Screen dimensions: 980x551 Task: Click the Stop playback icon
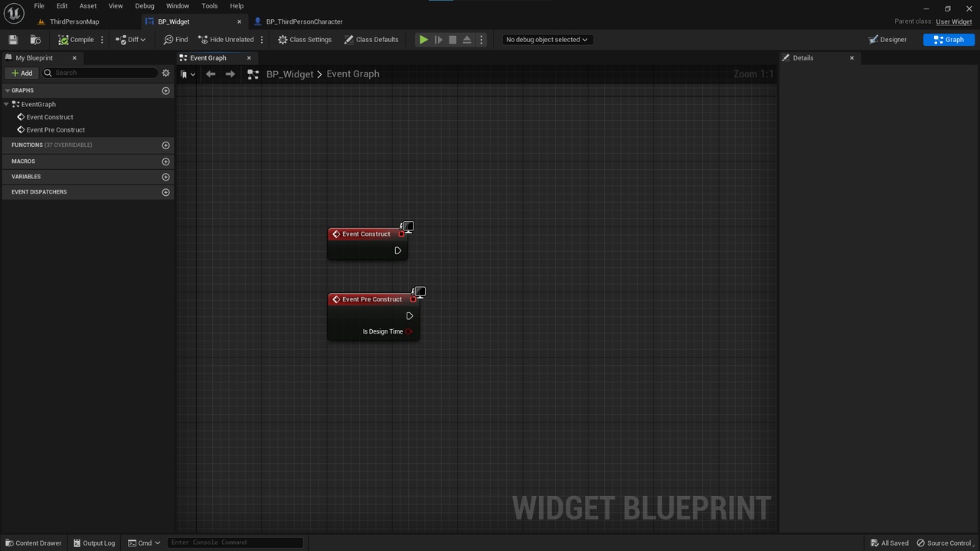pyautogui.click(x=452, y=40)
